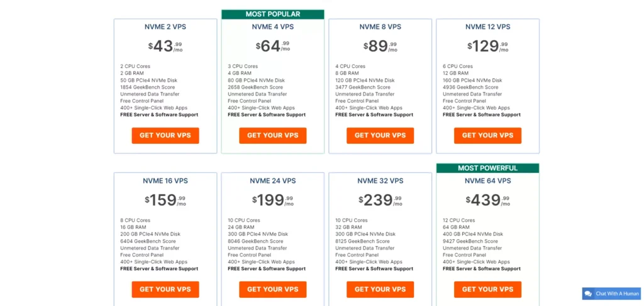Screen dimensions: 644x306
Task: Open the Chat With A Human widget
Action: click(611, 293)
